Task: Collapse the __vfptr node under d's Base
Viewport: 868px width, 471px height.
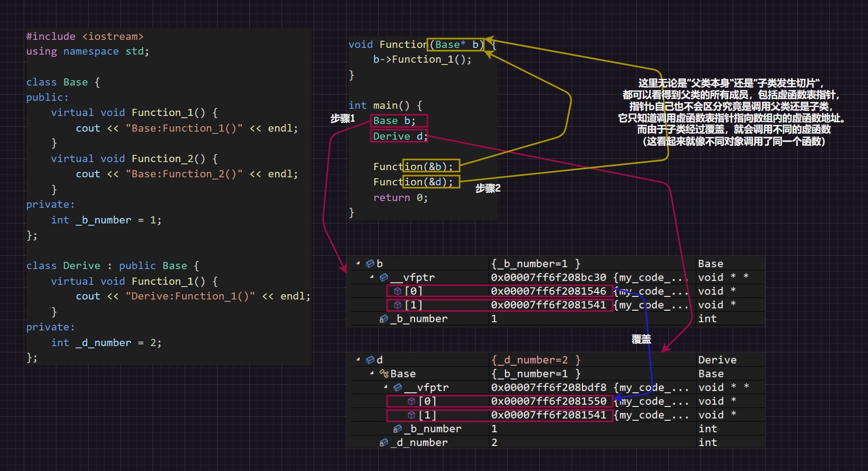Action: [x=385, y=387]
